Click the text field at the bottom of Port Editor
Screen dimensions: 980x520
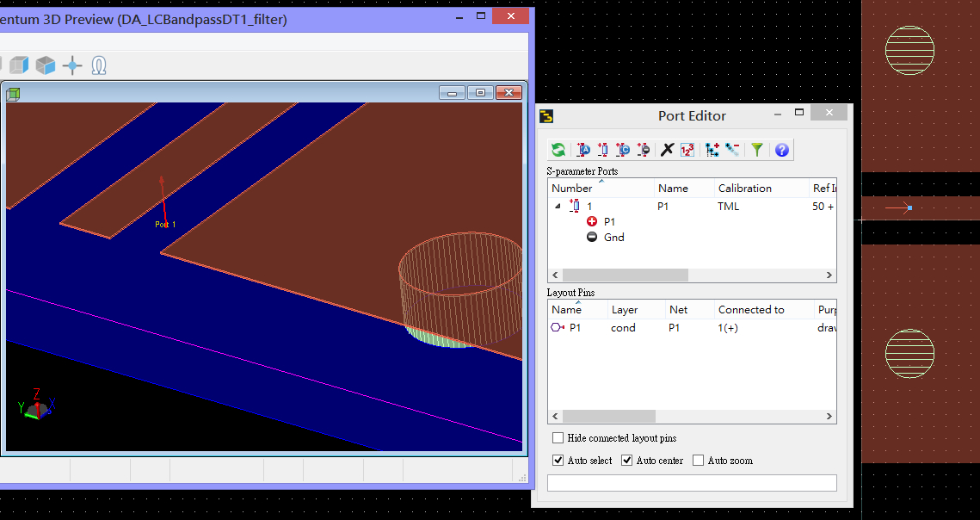coord(692,482)
